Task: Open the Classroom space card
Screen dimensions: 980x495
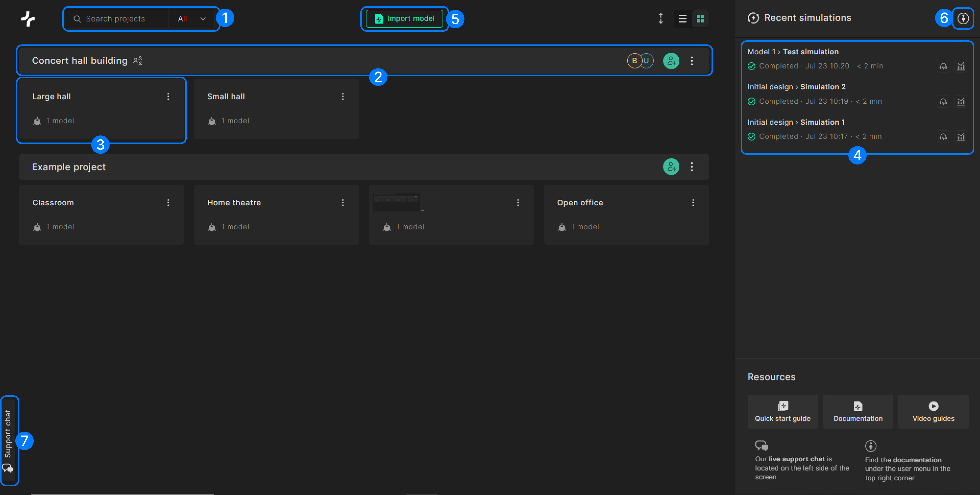Action: (102, 215)
